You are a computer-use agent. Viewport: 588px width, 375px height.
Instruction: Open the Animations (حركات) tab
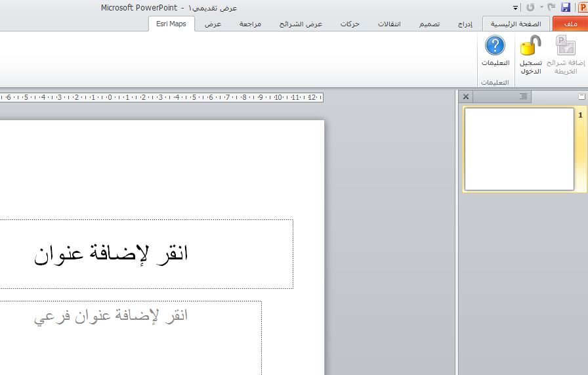pos(350,24)
